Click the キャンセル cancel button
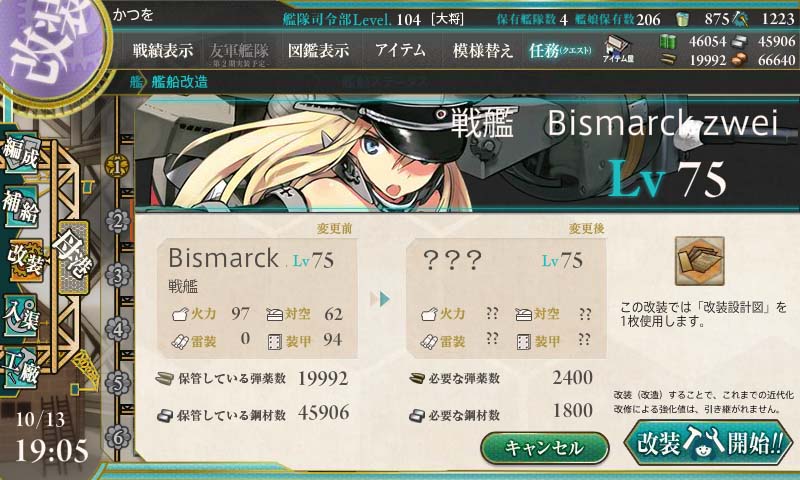The image size is (800, 480). (545, 447)
